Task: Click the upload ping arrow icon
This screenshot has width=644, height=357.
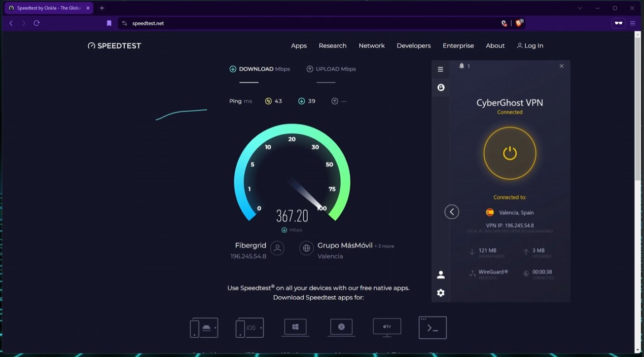Action: [x=335, y=101]
